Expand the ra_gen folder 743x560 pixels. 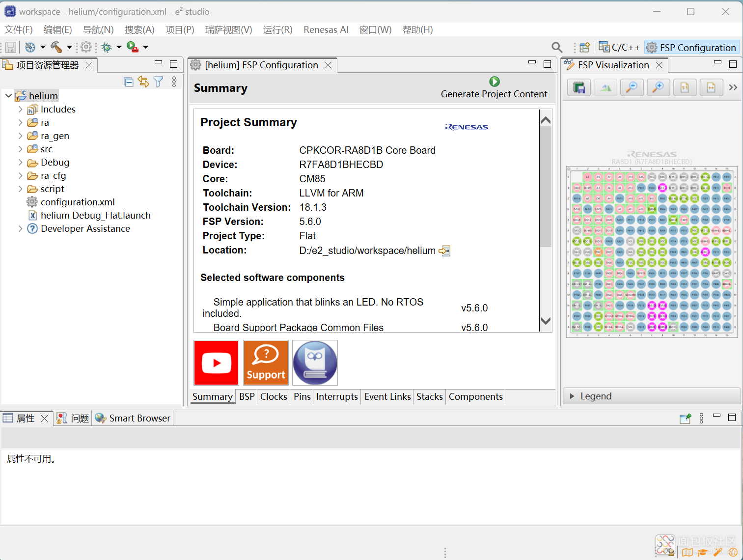20,136
